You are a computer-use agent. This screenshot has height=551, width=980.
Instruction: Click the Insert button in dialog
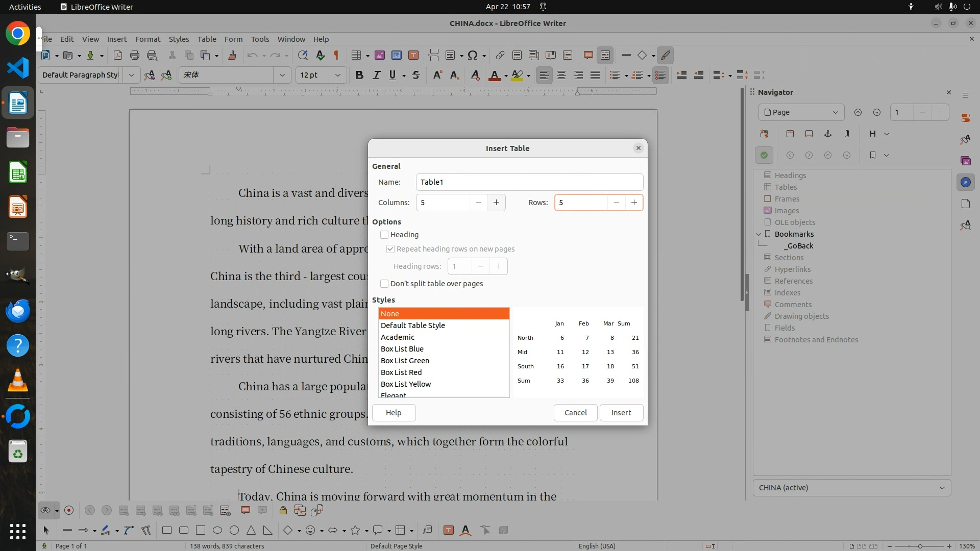click(621, 413)
